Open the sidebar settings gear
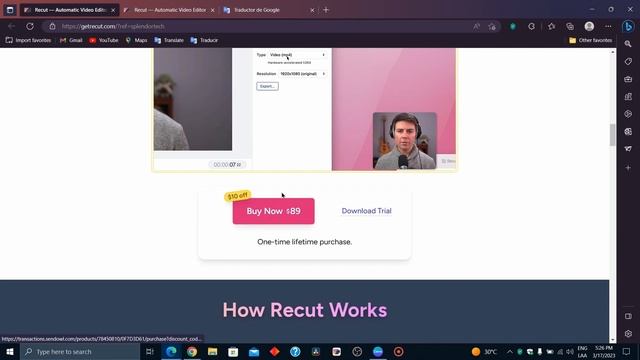 tap(628, 333)
